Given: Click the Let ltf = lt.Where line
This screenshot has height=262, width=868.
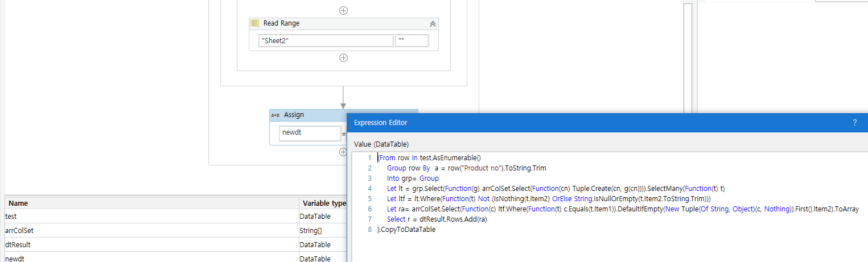Looking at the screenshot, I should 549,199.
